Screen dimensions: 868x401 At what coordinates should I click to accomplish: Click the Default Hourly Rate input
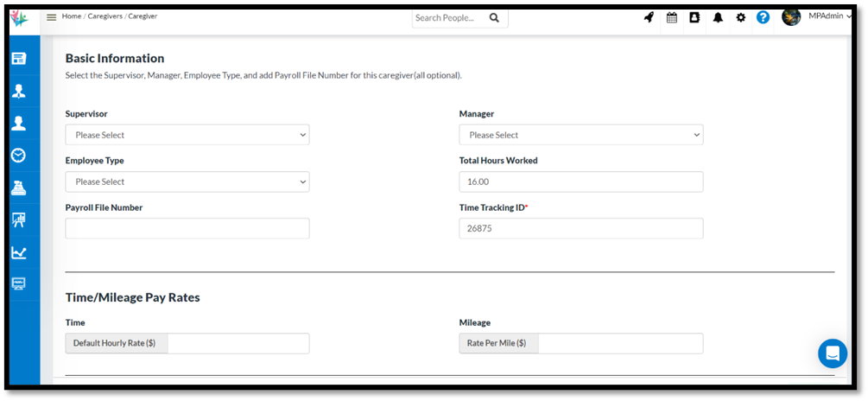pyautogui.click(x=238, y=343)
